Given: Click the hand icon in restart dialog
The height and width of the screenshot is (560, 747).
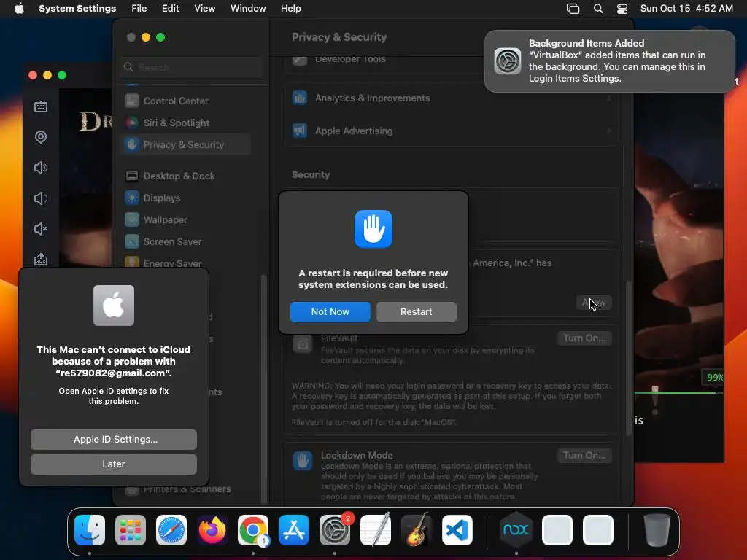Looking at the screenshot, I should 373,229.
